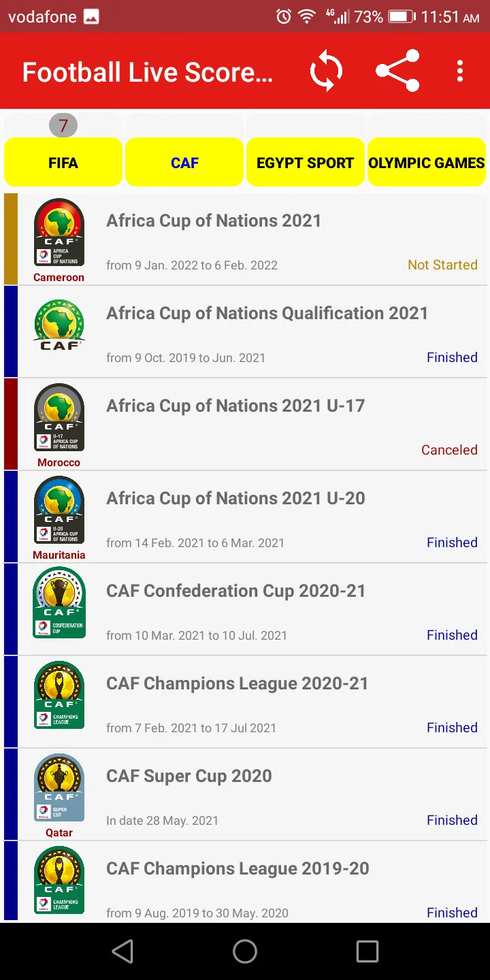
Task: Tap the Nations Qualification 2021 CAF logo
Action: [x=59, y=325]
